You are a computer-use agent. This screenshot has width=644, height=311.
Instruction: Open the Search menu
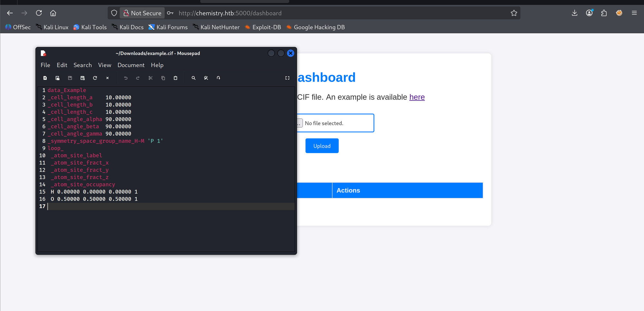[x=82, y=65]
